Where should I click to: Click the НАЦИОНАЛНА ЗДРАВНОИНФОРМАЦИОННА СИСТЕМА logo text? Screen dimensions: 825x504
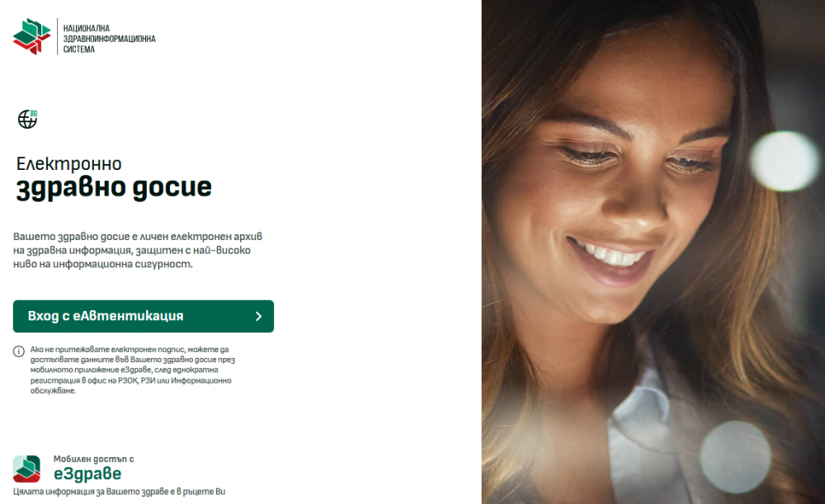tap(110, 39)
